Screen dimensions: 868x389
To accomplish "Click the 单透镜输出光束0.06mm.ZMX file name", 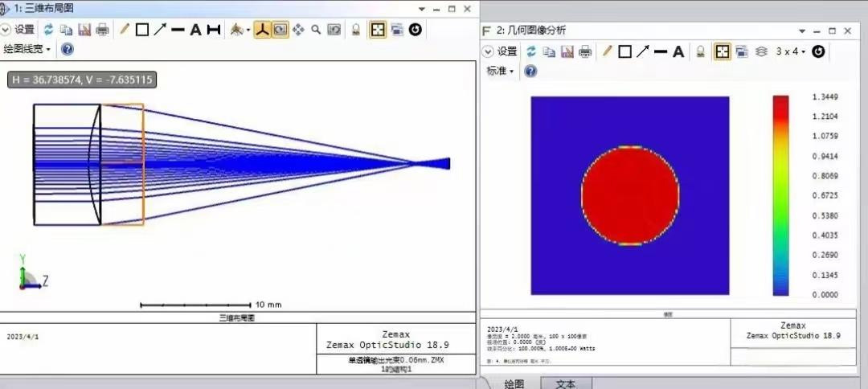I will [395, 360].
